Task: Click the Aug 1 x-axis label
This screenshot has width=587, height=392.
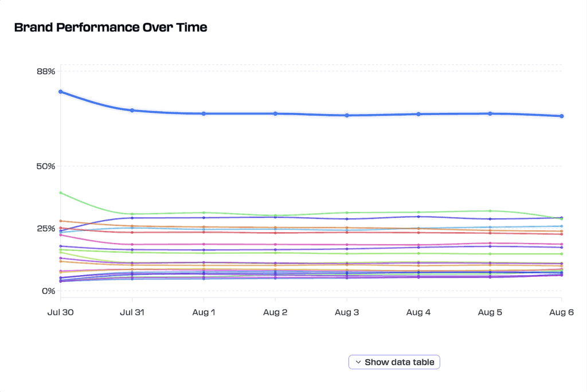Action: pyautogui.click(x=204, y=312)
